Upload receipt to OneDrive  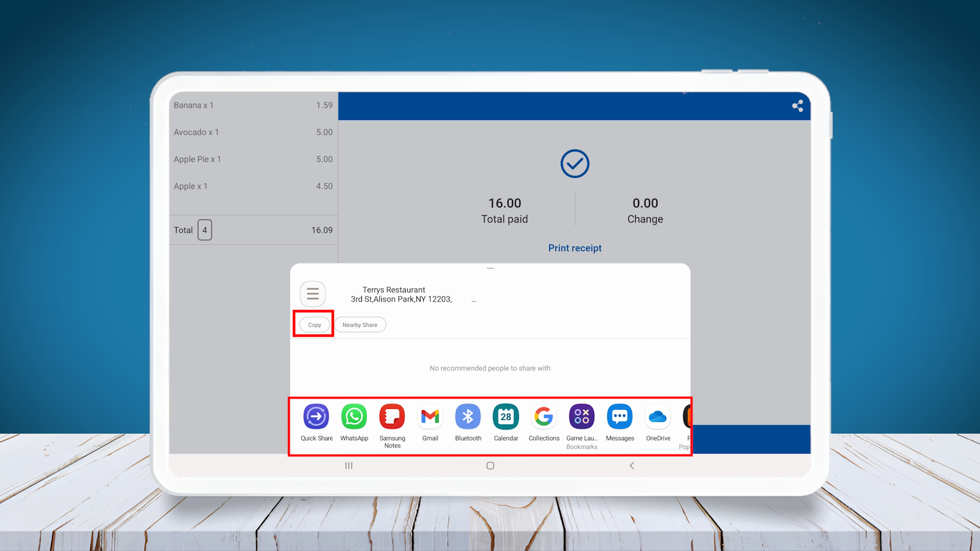(x=658, y=417)
